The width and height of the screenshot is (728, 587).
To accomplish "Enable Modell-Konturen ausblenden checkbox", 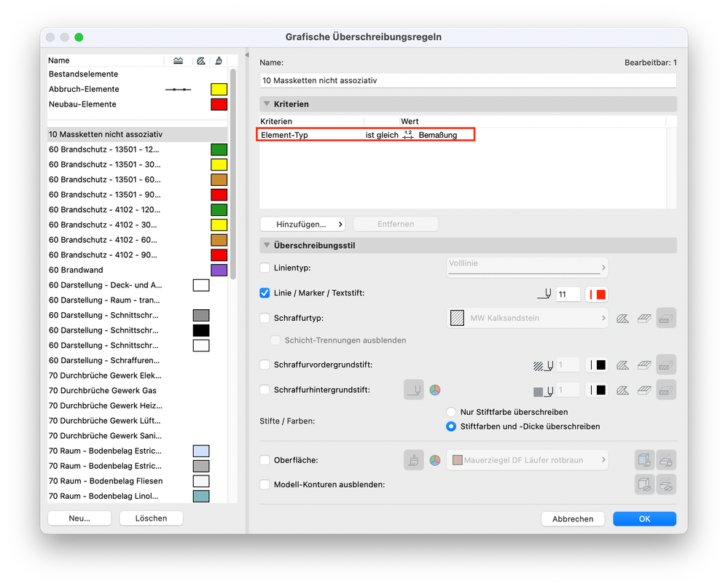I will pyautogui.click(x=265, y=484).
